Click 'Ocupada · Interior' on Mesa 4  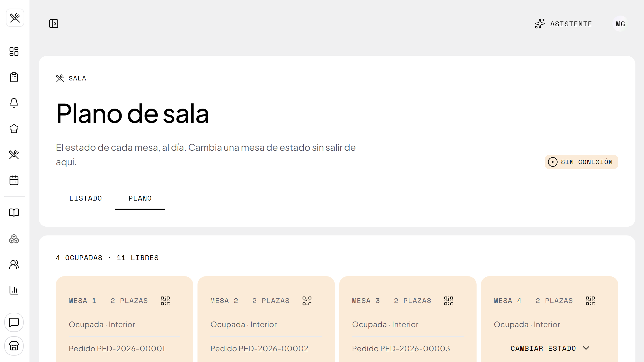(527, 324)
